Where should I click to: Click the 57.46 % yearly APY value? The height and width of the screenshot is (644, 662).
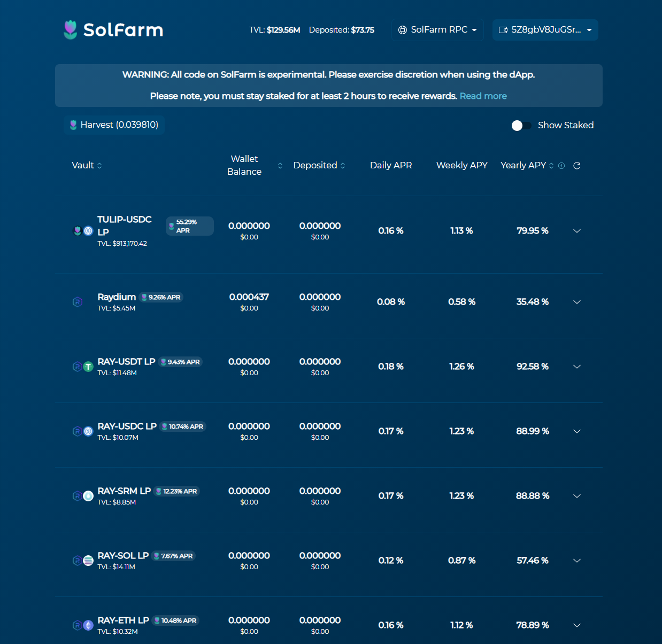click(533, 561)
